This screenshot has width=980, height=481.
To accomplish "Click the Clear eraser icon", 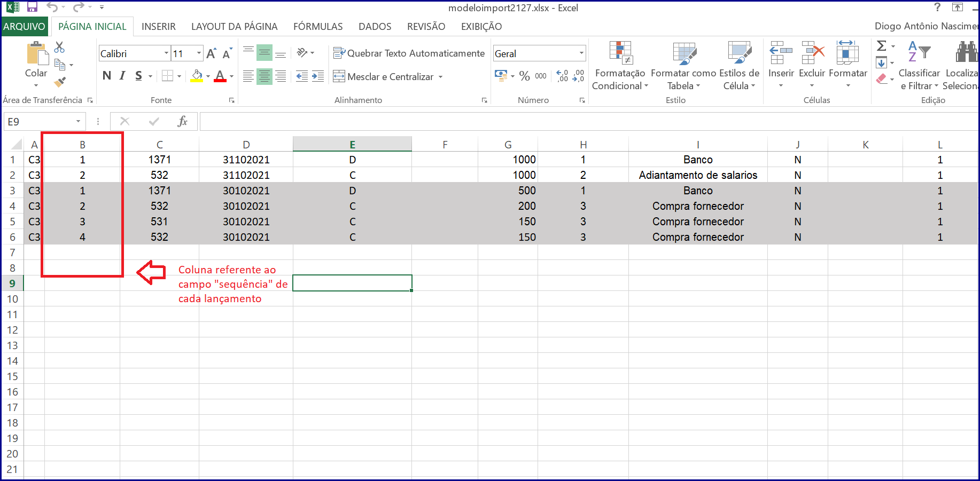I will tap(882, 79).
